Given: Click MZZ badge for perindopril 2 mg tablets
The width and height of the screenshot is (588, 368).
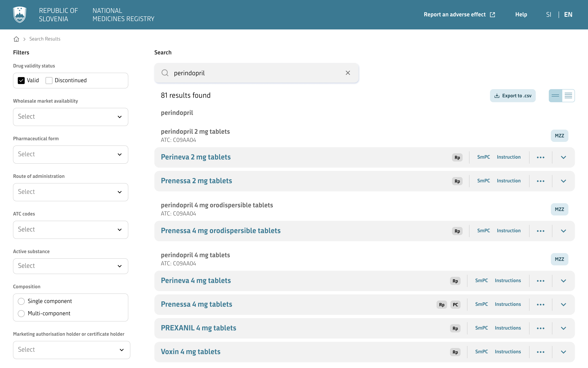Looking at the screenshot, I should click(x=559, y=136).
